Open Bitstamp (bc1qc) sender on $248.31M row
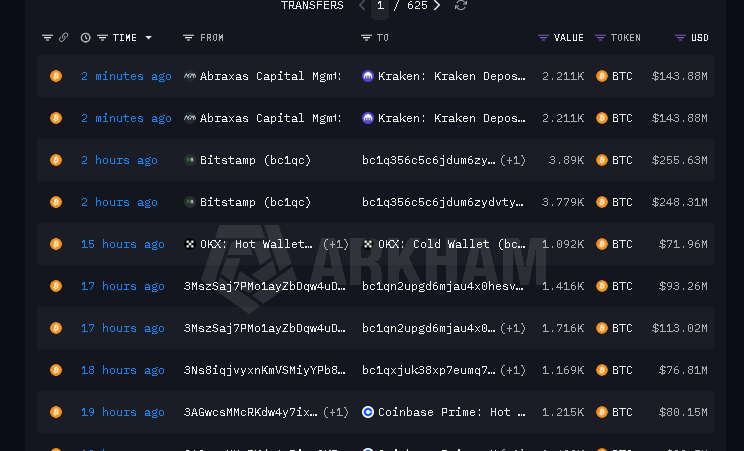Viewport: 744px width, 451px height. (255, 202)
